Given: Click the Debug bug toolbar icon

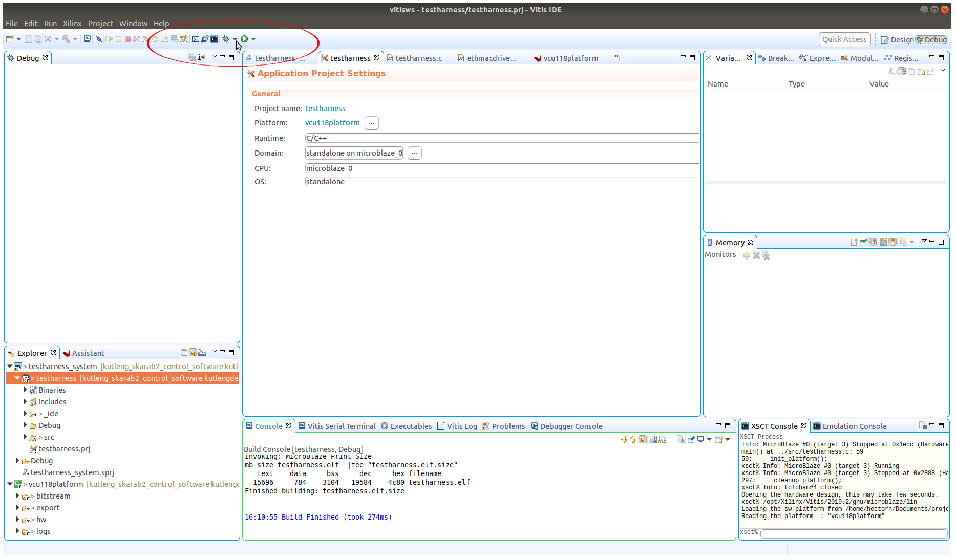Looking at the screenshot, I should [226, 39].
